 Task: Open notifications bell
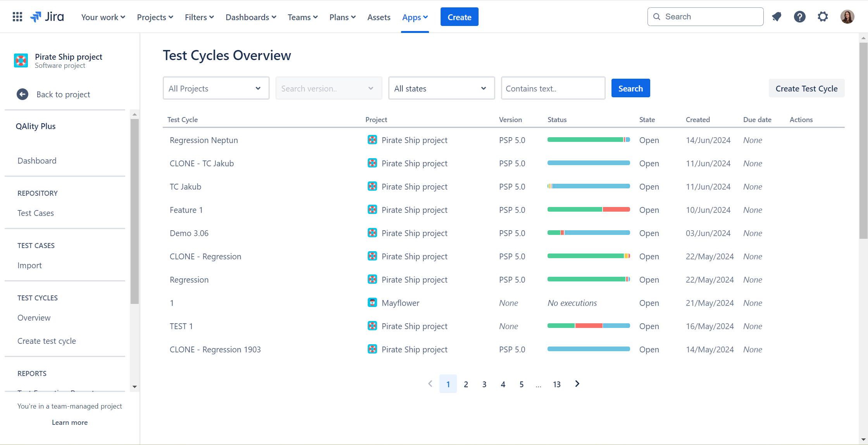(777, 16)
